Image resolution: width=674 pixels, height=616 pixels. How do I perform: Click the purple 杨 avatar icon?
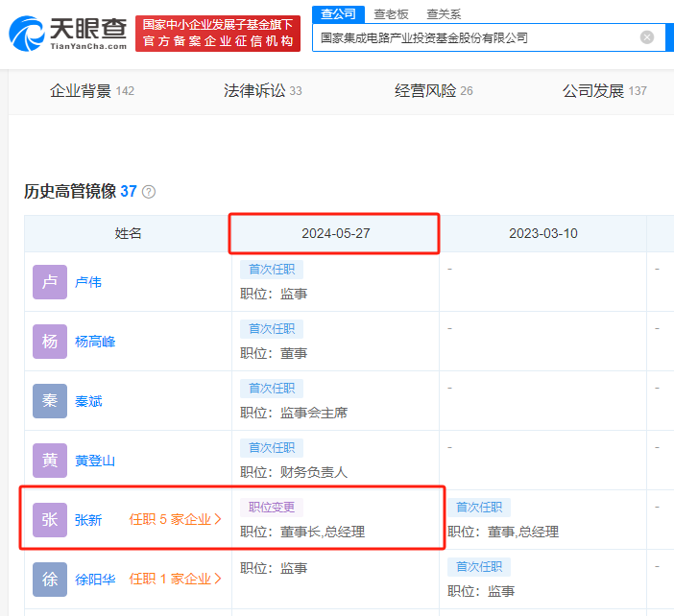(x=50, y=342)
